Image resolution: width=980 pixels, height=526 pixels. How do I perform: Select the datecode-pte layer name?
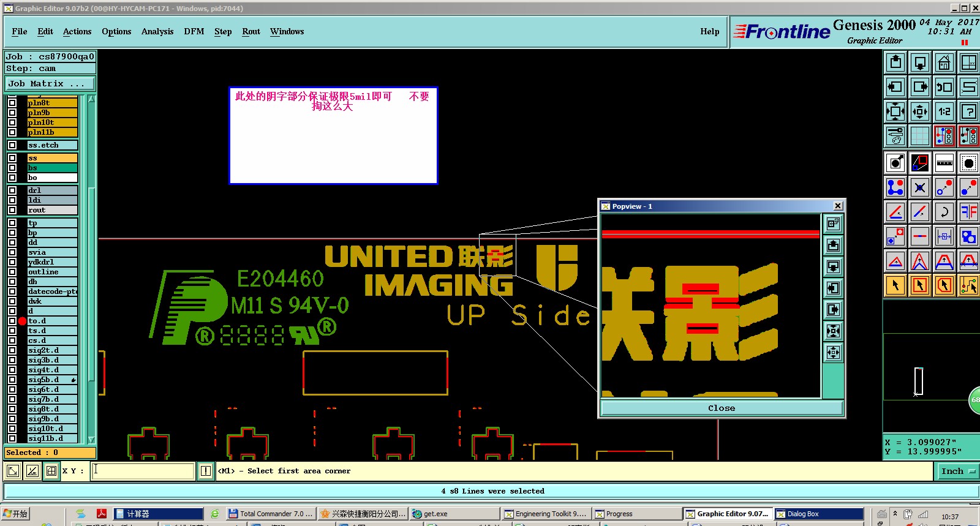(52, 291)
